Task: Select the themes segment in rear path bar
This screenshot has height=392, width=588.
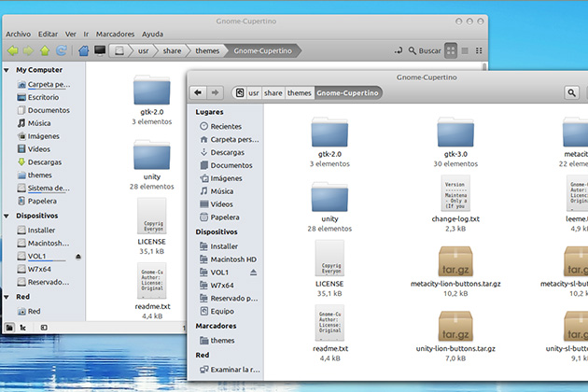Action: (x=207, y=50)
